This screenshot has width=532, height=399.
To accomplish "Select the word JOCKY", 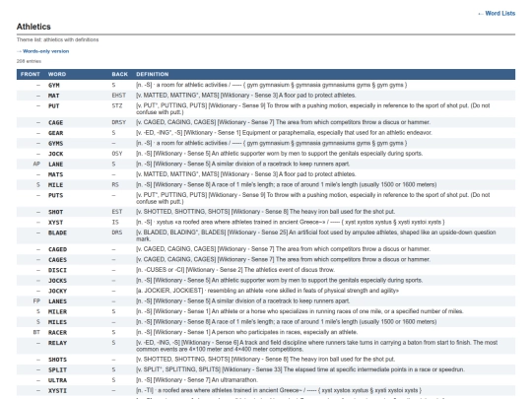I will click(57, 291).
